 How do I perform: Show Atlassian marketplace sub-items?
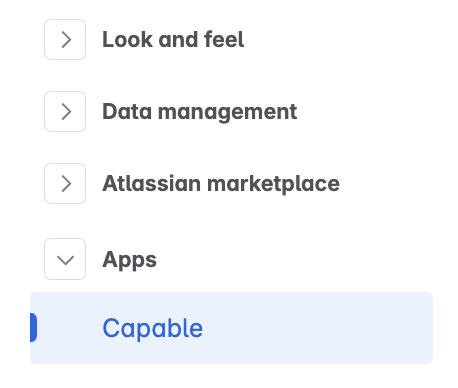[x=65, y=184]
